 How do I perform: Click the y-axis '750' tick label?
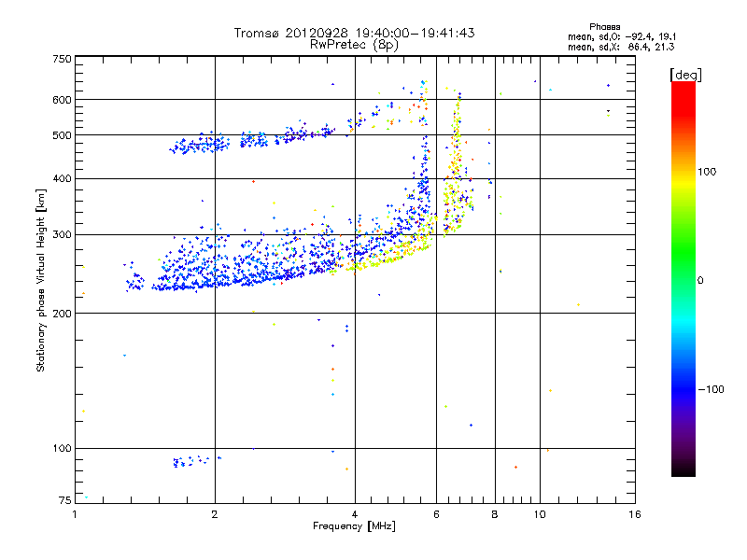click(x=62, y=59)
